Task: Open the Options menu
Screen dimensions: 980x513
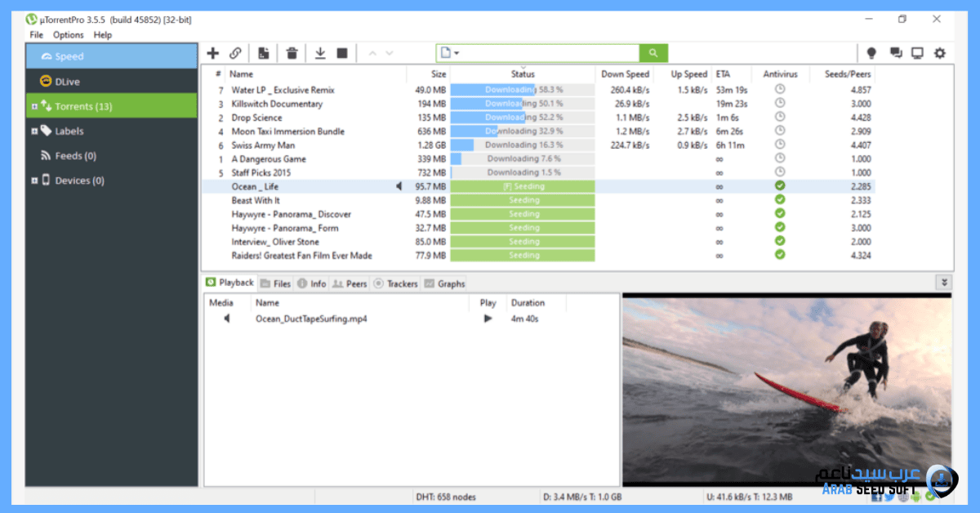Action: point(68,35)
